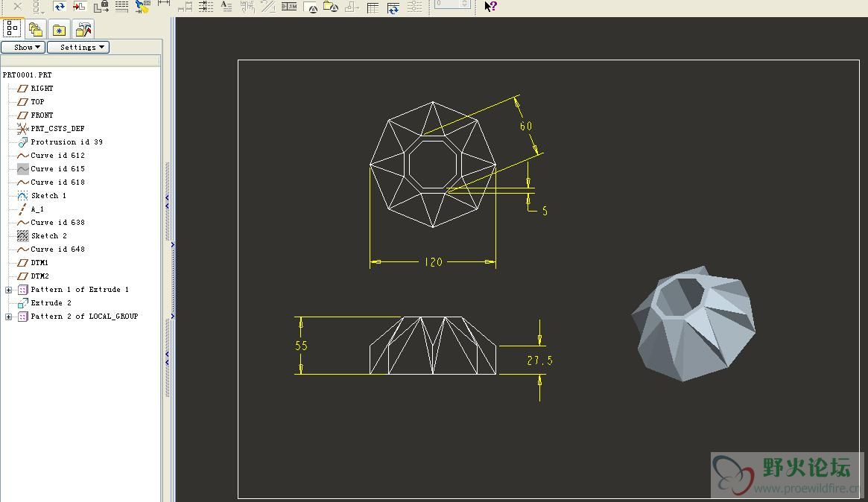Click the folder with note 'A' icon
The height and width of the screenshot is (502, 868).
(x=331, y=6)
